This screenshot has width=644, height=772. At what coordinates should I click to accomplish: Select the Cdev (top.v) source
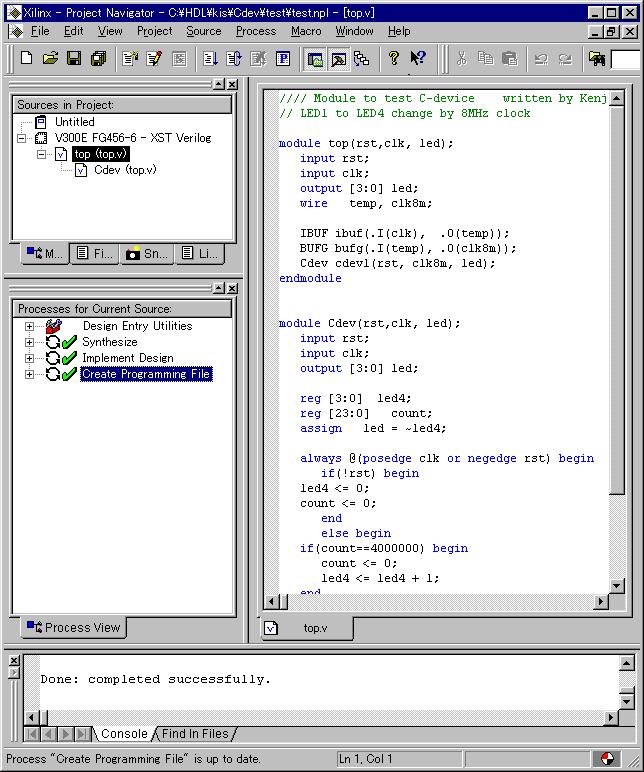(x=125, y=170)
